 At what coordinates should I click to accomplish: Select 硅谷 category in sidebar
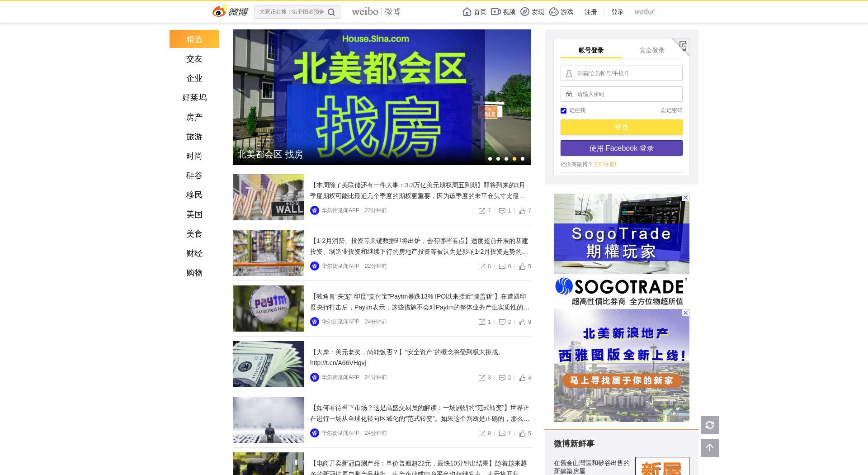coord(194,176)
